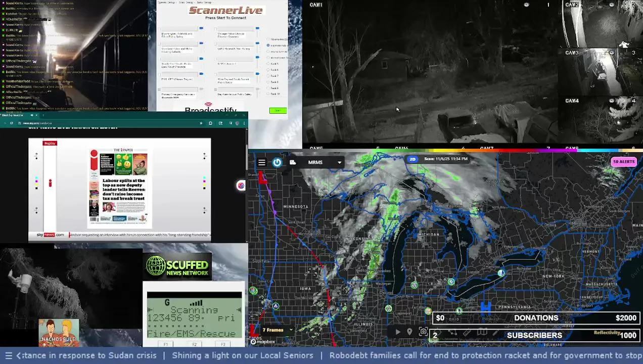643x364 pixels.
Task: Open the weather map hamburger menu
Action: click(x=261, y=162)
